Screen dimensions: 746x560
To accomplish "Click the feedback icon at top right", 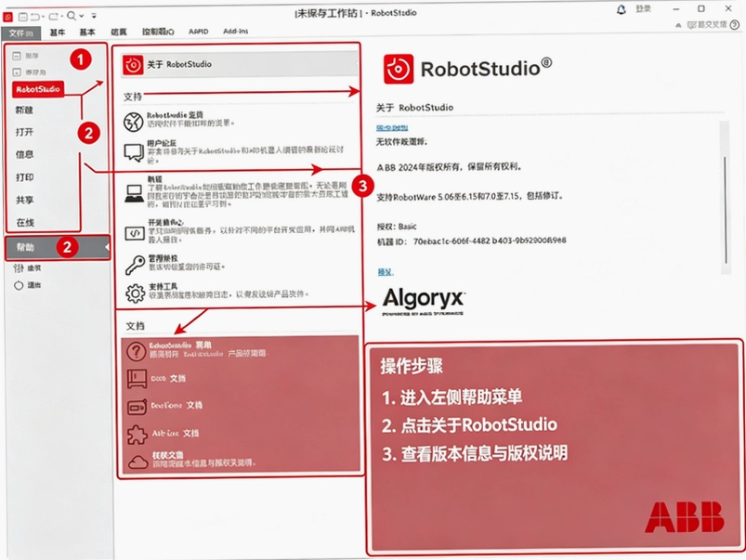I will pyautogui.click(x=691, y=25).
